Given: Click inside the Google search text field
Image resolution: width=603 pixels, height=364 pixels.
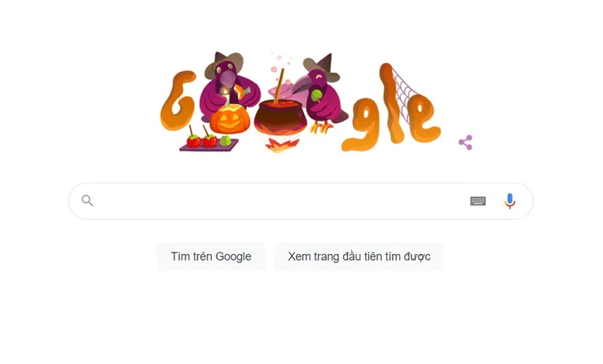Looking at the screenshot, I should [x=281, y=200].
